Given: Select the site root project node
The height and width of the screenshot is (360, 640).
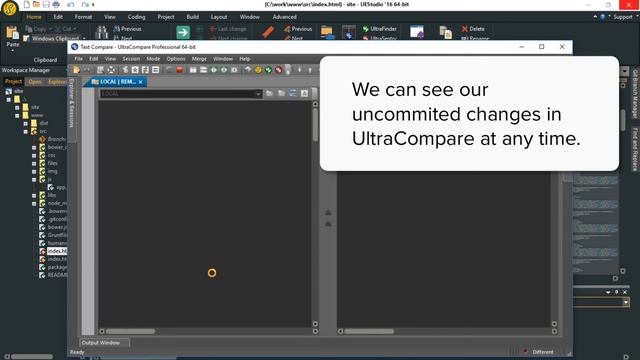Looking at the screenshot, I should point(19,91).
